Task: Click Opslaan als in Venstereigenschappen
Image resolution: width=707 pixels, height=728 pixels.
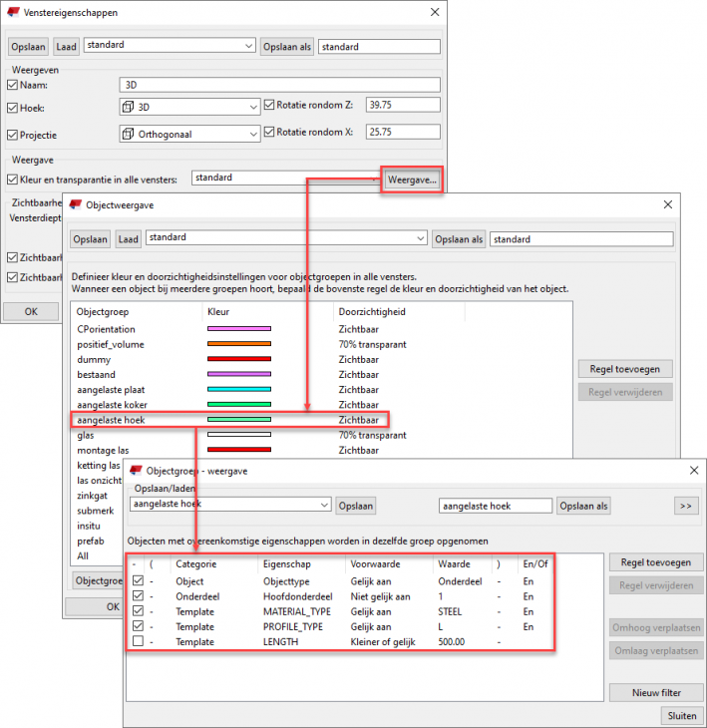Action: click(287, 47)
